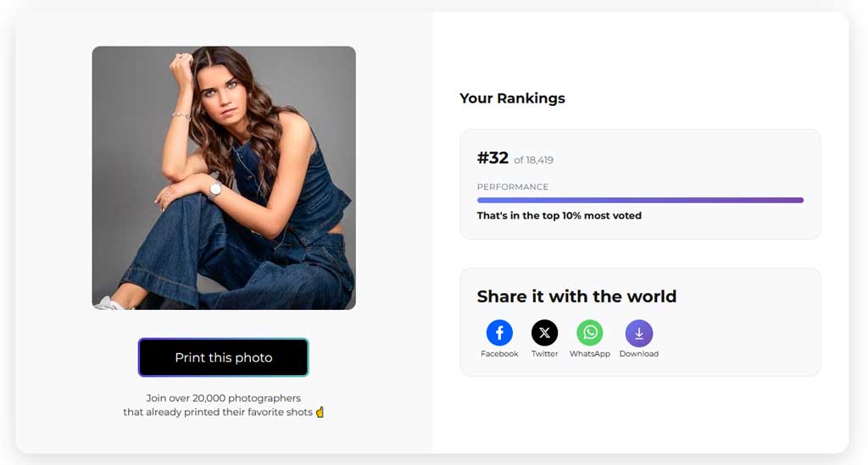Image resolution: width=868 pixels, height=465 pixels.
Task: Select the Facebook text label
Action: 499,354
